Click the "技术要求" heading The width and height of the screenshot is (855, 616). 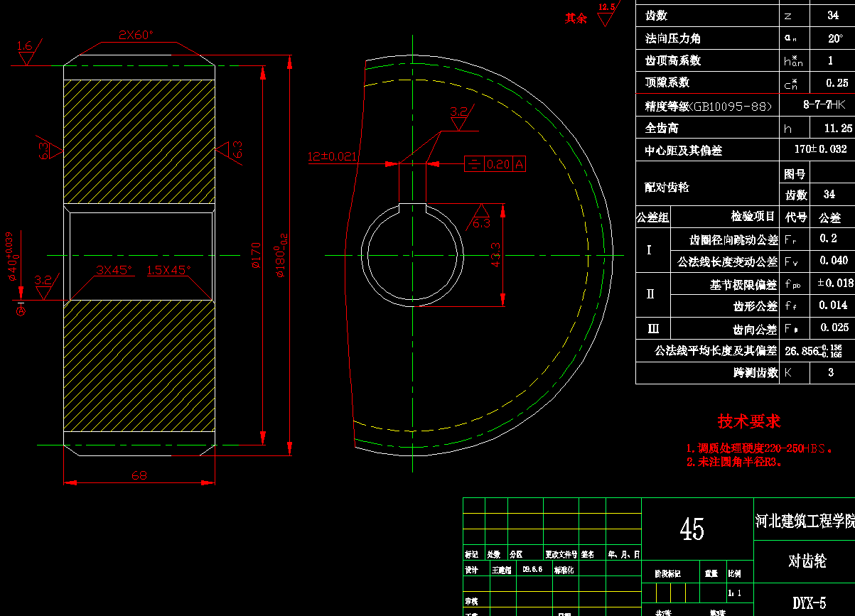click(749, 421)
